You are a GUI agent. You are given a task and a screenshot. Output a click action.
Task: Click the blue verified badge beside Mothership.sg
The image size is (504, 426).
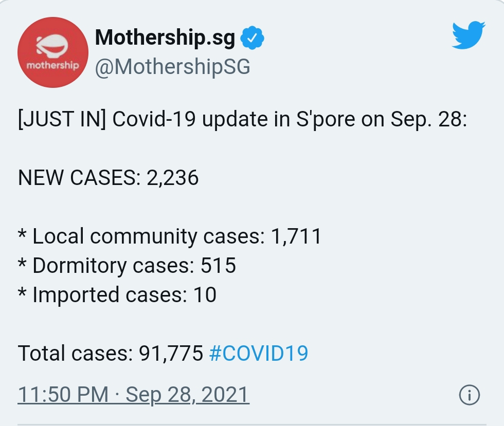tap(253, 38)
